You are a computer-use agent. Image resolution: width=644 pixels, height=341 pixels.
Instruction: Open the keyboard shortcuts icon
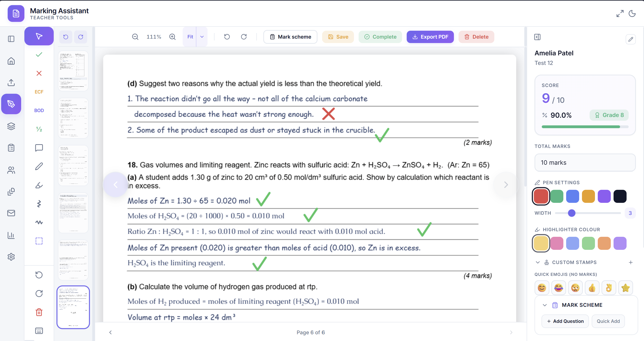39,331
